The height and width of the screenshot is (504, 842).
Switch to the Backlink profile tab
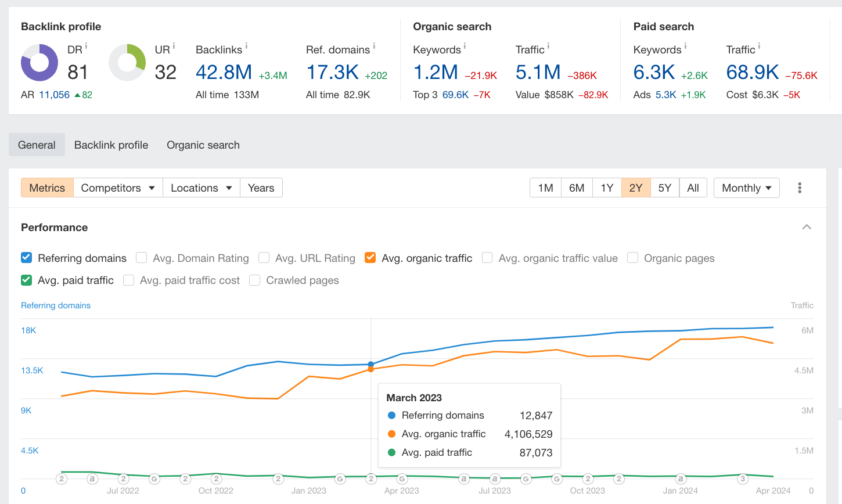pos(111,145)
